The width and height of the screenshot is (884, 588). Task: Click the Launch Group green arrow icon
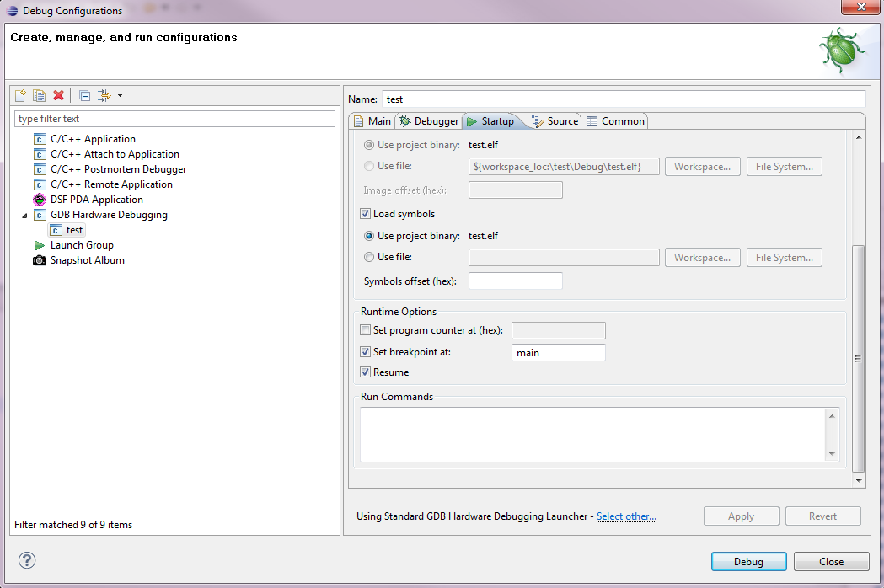tap(40, 245)
